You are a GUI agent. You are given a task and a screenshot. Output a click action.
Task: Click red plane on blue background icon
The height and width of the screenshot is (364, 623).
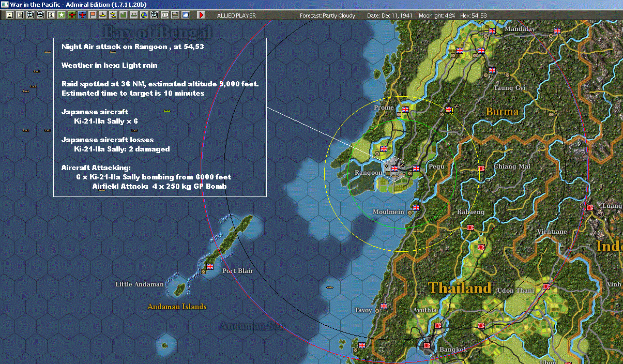pos(82,16)
